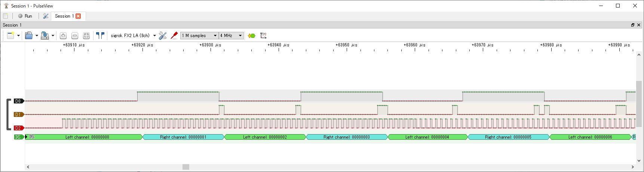
Task: Click the 'Right channel: 00000001' annotation
Action: 183,137
